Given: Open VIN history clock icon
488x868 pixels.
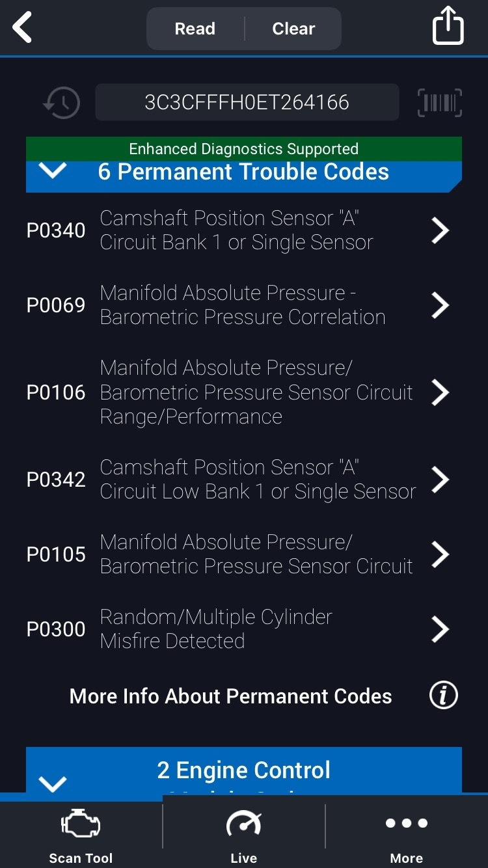Looking at the screenshot, I should [62, 102].
